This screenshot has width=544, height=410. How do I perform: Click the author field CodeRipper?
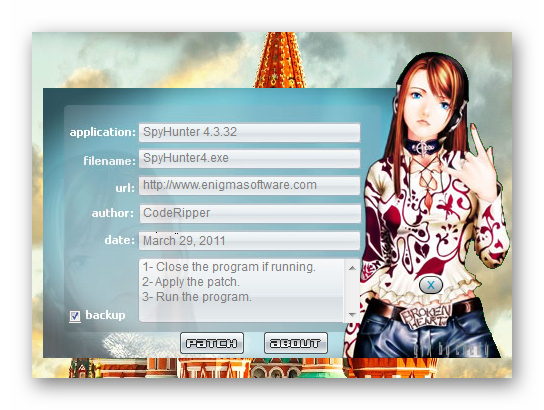pos(250,213)
